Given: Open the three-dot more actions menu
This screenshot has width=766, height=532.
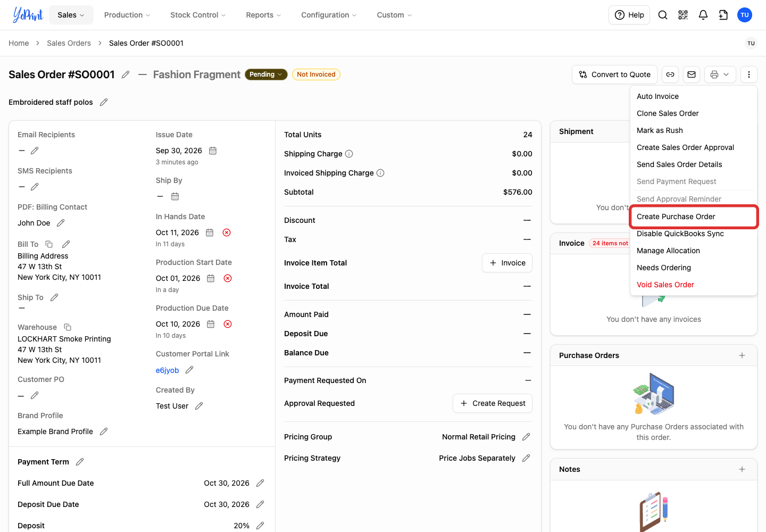Looking at the screenshot, I should pos(749,74).
